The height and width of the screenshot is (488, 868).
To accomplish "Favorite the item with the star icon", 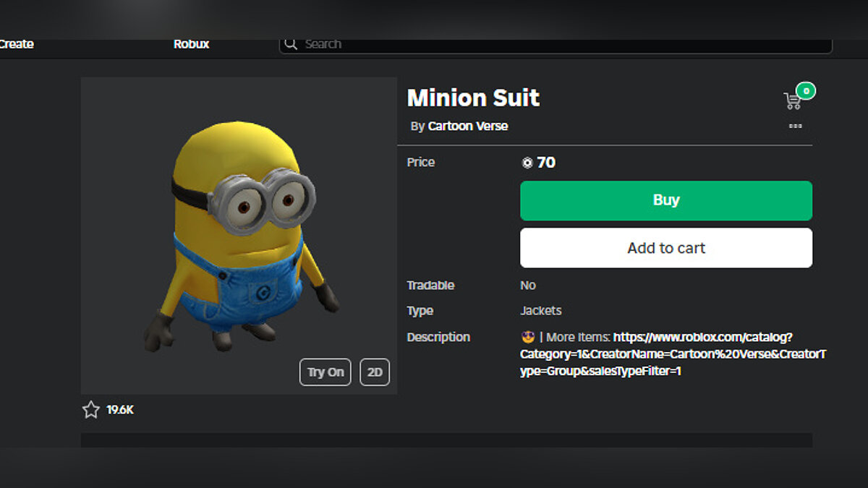I will [91, 410].
